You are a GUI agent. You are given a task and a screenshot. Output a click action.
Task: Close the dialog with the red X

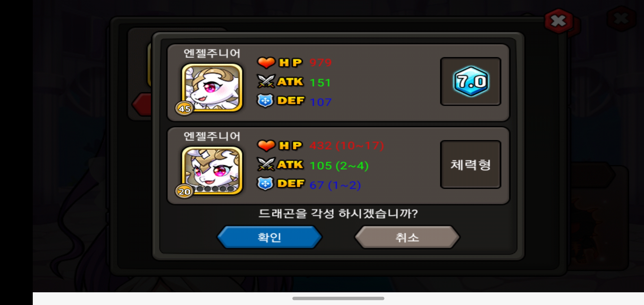coord(558,21)
